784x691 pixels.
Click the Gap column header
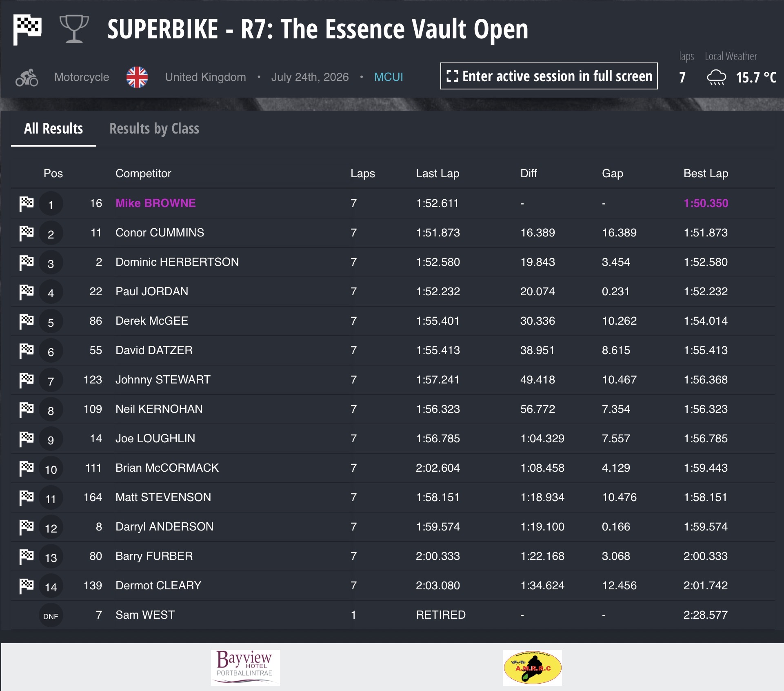pos(613,174)
